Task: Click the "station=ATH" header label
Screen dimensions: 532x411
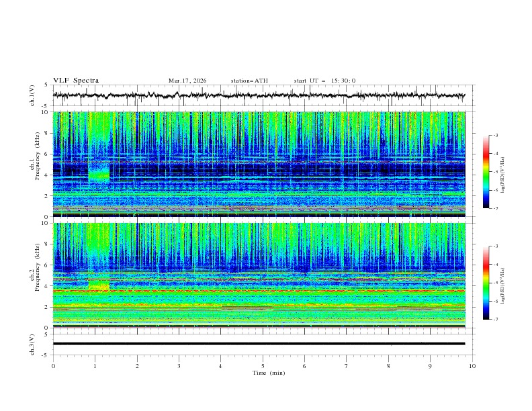Action: click(249, 81)
